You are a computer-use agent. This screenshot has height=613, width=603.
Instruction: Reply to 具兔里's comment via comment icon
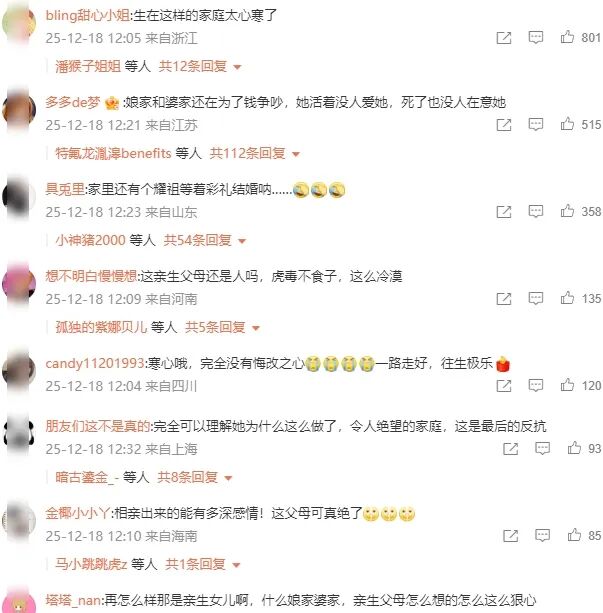(x=535, y=212)
